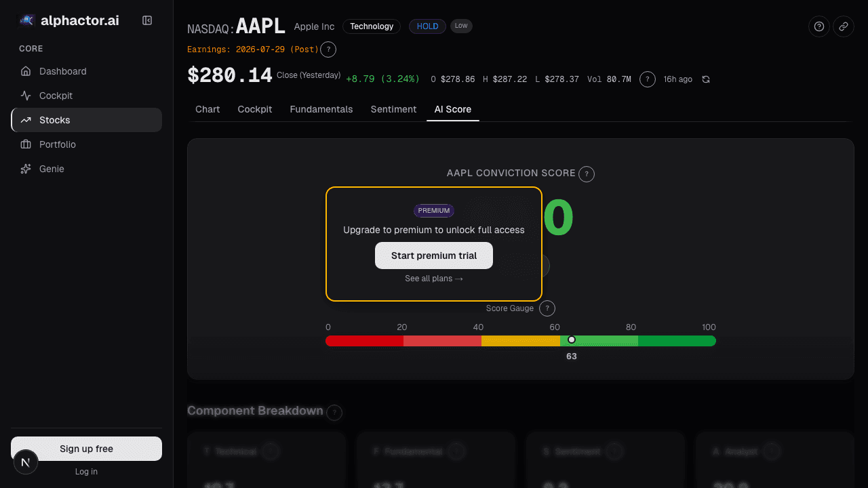Switch to the Cockpit tab
The width and height of the screenshot is (868, 488).
point(255,109)
